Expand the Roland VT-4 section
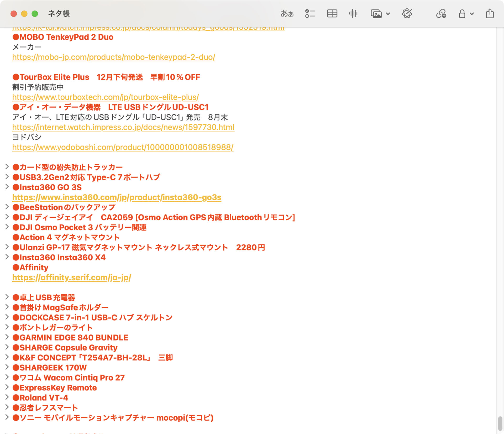The height and width of the screenshot is (434, 504). pyautogui.click(x=7, y=397)
